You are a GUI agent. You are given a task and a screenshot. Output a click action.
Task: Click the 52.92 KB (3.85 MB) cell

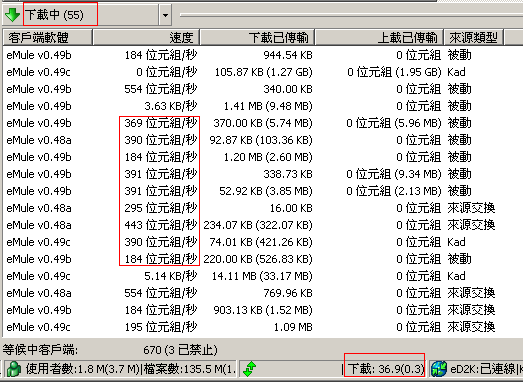tap(266, 191)
